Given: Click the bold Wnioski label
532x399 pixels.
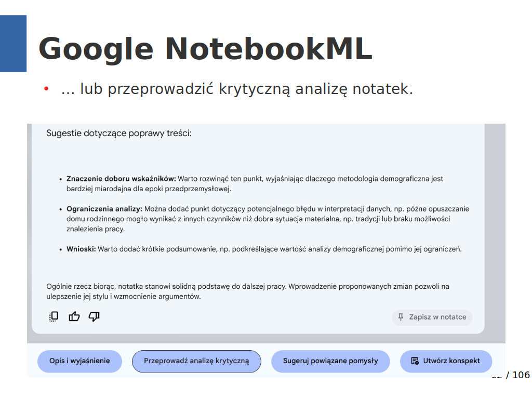Looking at the screenshot, I should coord(81,249).
